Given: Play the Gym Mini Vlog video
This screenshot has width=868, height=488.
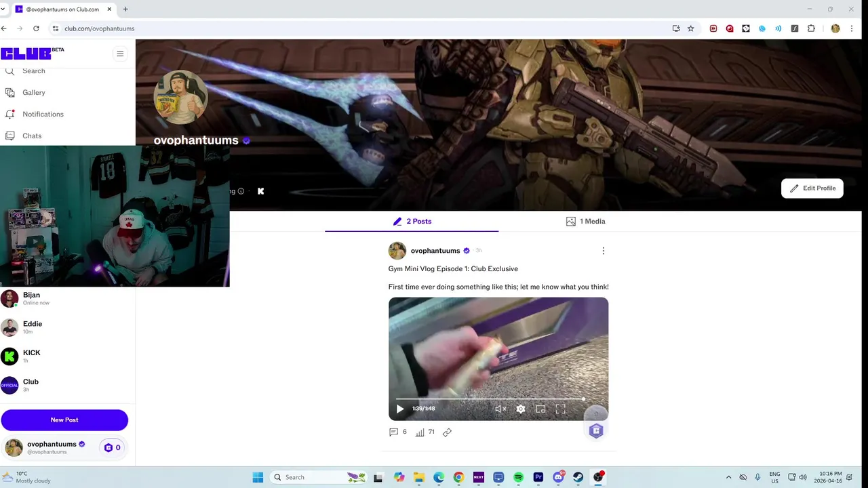Looking at the screenshot, I should click(400, 409).
